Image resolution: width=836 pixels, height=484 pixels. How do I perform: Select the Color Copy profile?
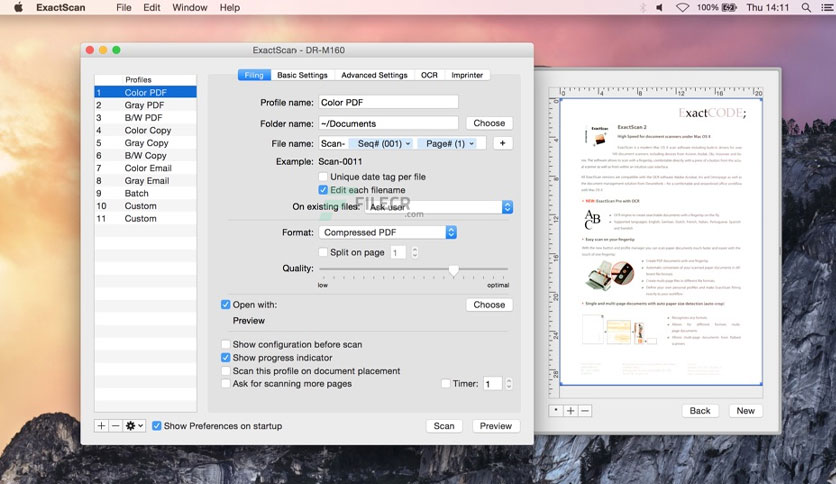tap(146, 130)
